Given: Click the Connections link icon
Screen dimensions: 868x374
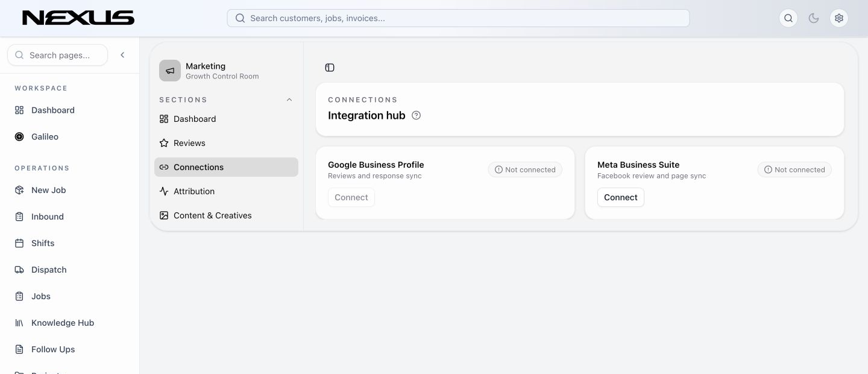Looking at the screenshot, I should (164, 167).
